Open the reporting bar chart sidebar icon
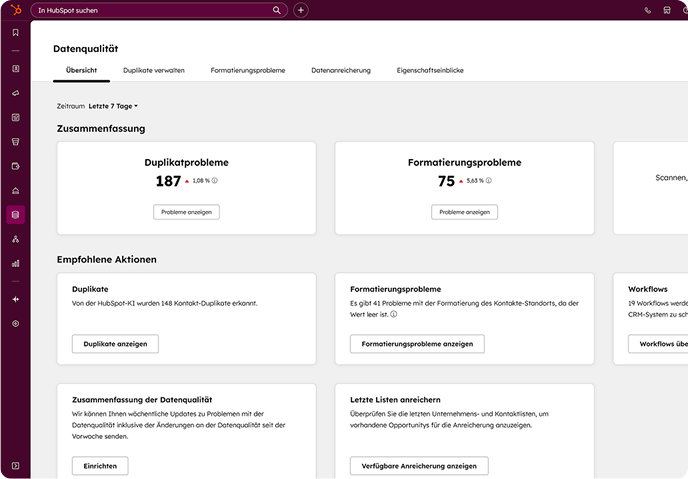This screenshot has height=479, width=688. click(x=15, y=264)
